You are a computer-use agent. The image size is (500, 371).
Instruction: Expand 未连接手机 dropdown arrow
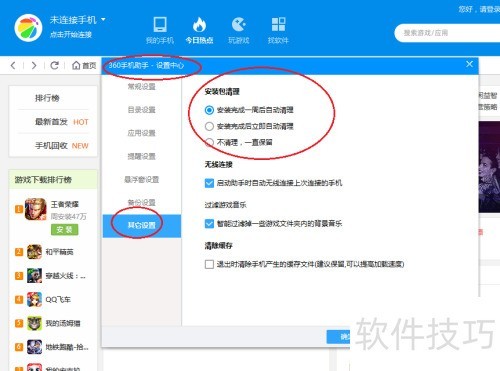(x=103, y=20)
